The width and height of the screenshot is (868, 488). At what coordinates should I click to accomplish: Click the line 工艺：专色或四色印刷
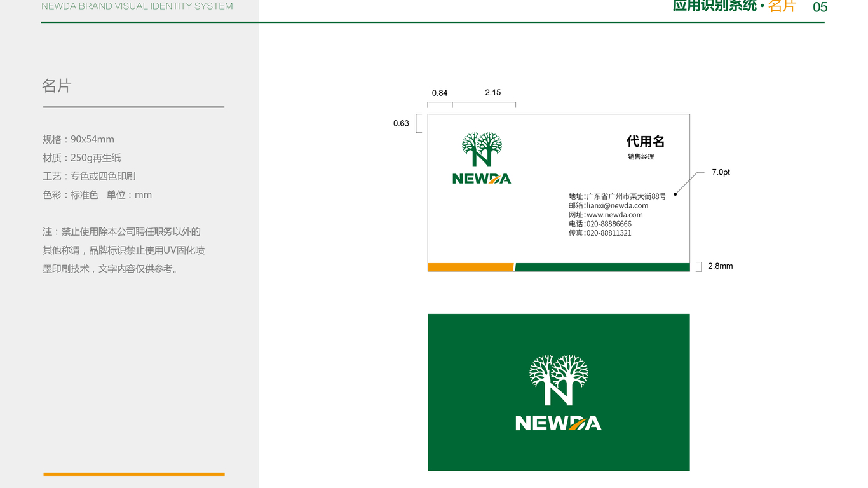(89, 176)
